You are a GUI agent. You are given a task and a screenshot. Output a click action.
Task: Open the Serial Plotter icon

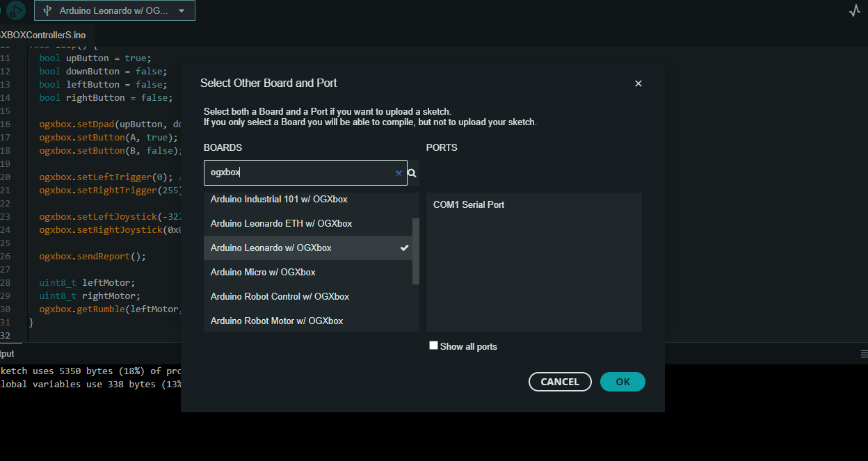[x=855, y=10]
